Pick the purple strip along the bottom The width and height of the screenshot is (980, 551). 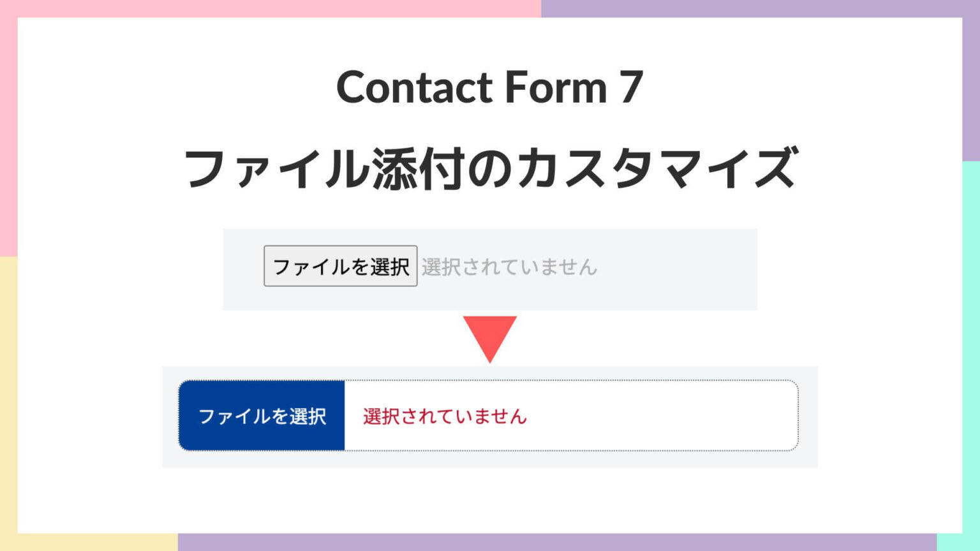click(x=557, y=542)
